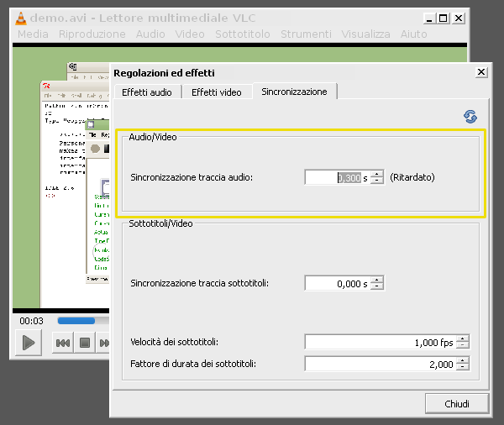The image size is (504, 425).
Task: Click the reset synchronization refresh icon
Action: (471, 117)
